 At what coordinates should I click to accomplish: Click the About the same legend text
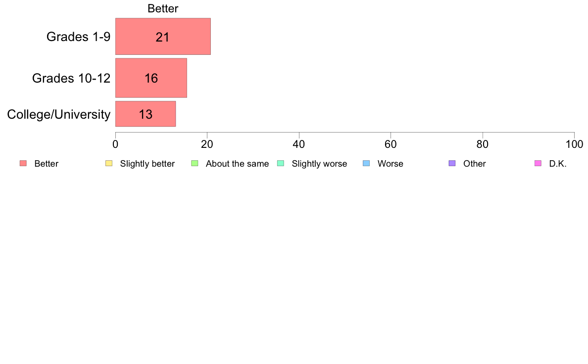[x=238, y=164]
